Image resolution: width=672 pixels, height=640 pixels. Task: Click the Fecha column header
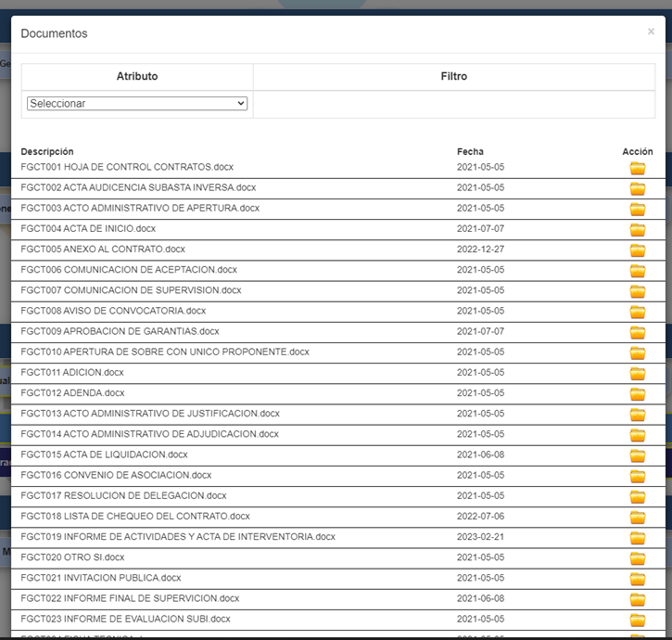pyautogui.click(x=470, y=151)
